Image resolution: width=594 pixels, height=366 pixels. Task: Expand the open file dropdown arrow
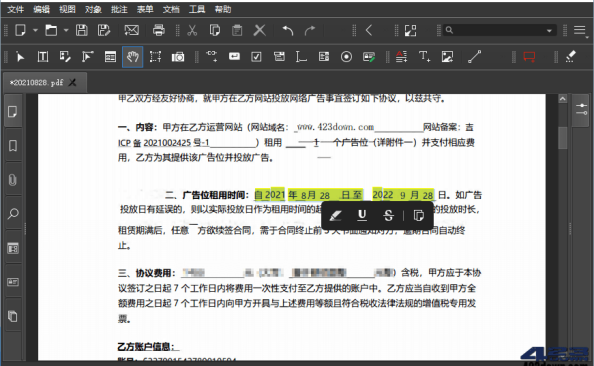(66, 30)
